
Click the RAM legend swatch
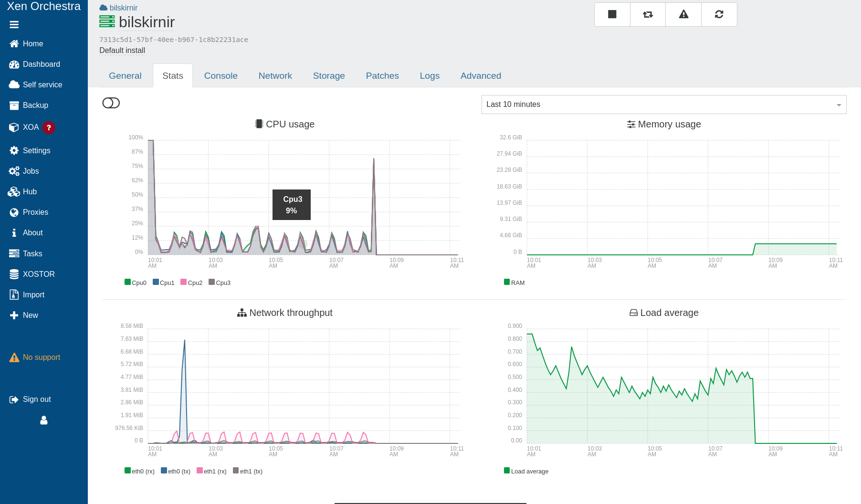tap(507, 282)
